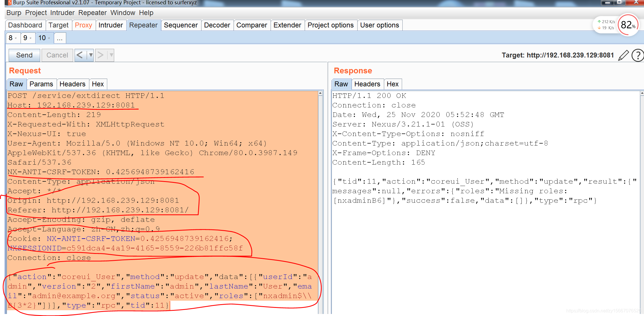The image size is (644, 316).
Task: Close Repeater tab 10 with its x
Action: click(x=49, y=38)
